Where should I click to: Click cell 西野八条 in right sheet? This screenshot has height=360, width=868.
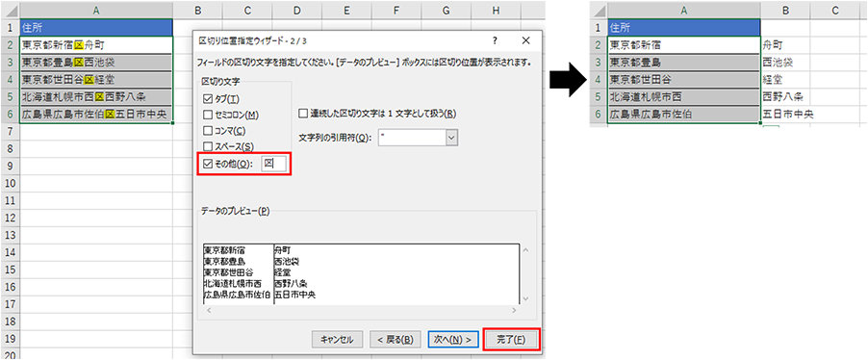(785, 96)
